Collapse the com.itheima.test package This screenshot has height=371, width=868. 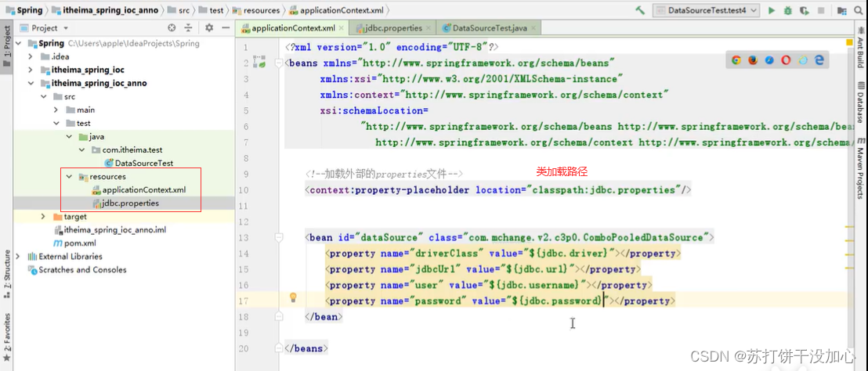point(82,149)
